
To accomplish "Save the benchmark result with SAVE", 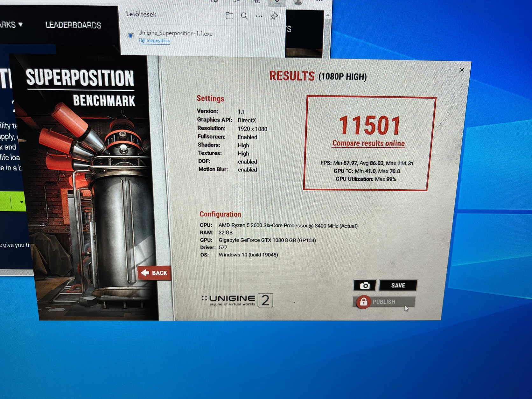I will click(x=398, y=285).
